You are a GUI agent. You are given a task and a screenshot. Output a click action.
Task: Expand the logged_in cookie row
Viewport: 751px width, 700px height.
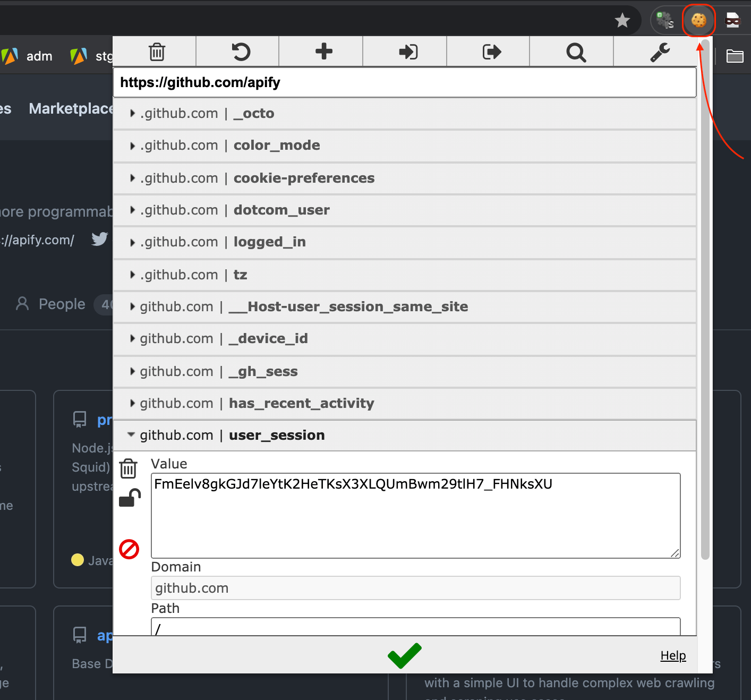tap(269, 242)
